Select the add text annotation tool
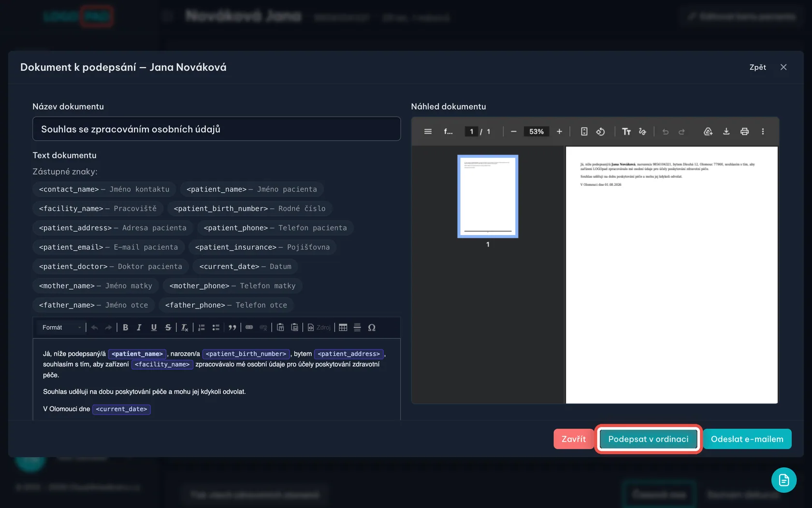812x508 pixels. (626, 132)
